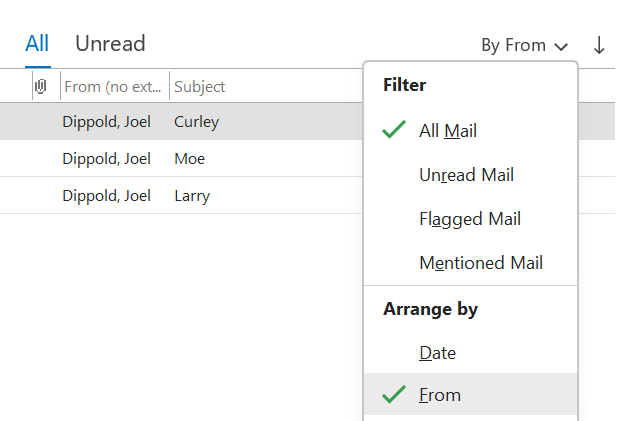Click the paperclip attachment column icon

pos(41,87)
